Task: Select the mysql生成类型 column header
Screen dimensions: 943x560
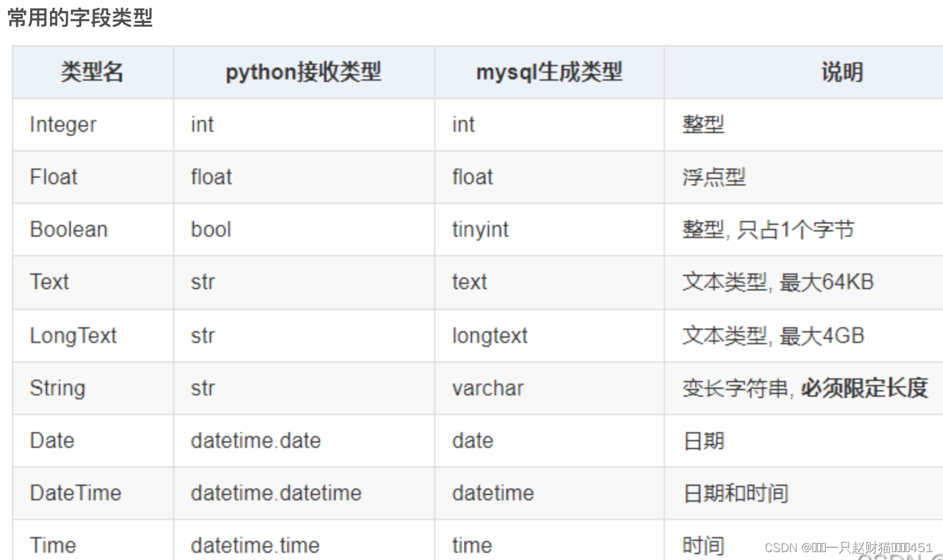Action: tap(549, 72)
